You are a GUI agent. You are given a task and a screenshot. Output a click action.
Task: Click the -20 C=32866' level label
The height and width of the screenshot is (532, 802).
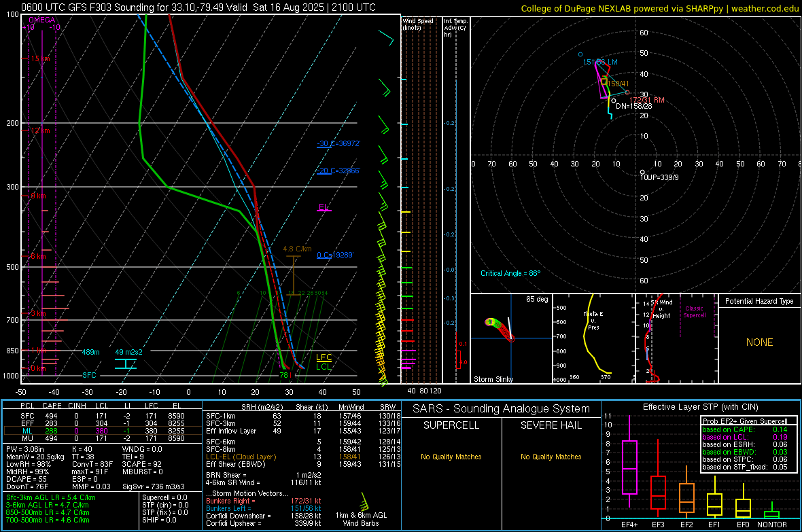338,171
